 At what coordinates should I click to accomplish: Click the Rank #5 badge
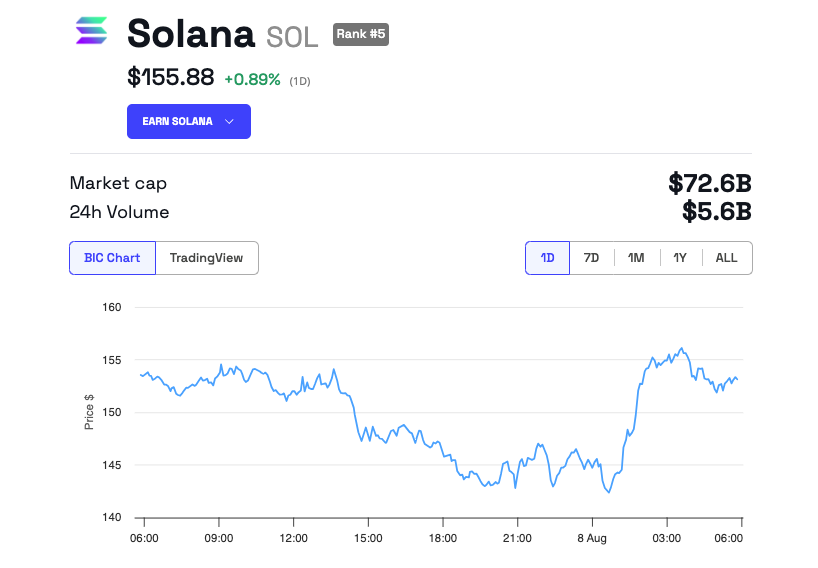(x=360, y=35)
